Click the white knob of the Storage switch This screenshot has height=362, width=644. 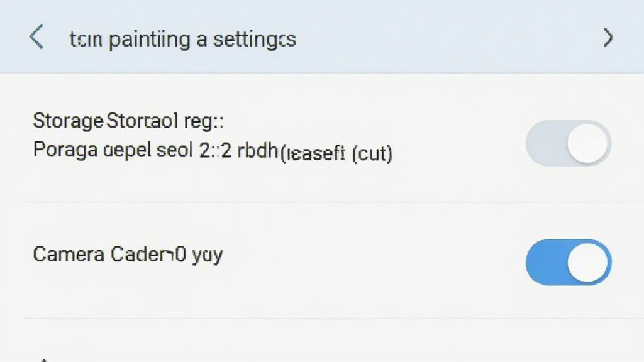point(587,144)
